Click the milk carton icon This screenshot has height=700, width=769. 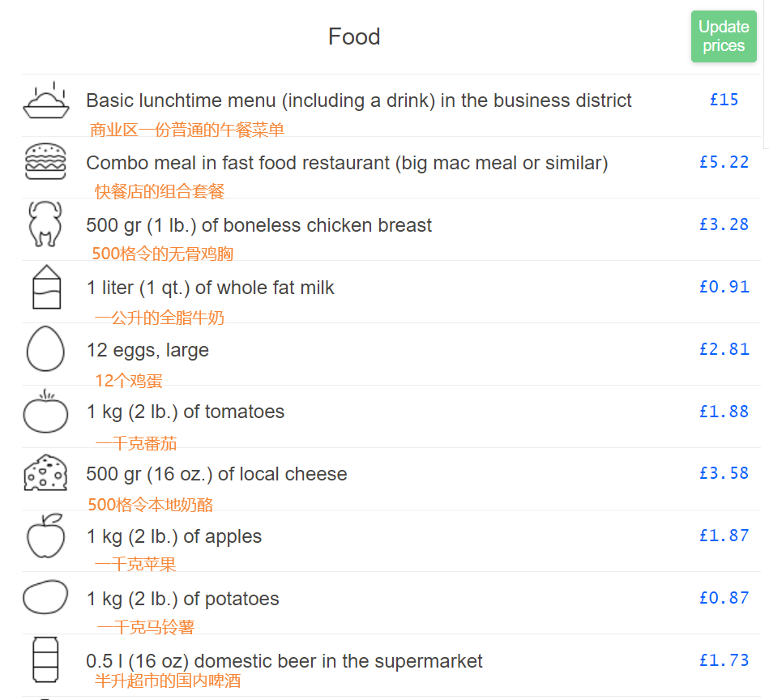[x=46, y=287]
